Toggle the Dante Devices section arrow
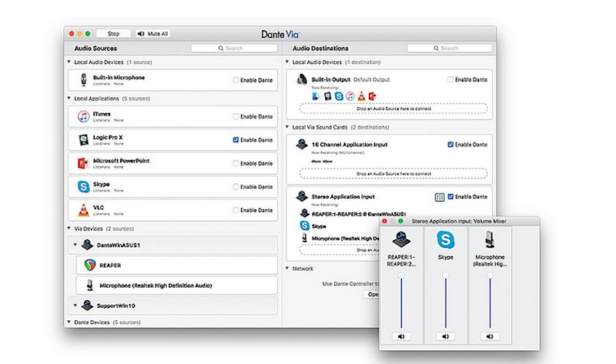The width and height of the screenshot is (616, 364). point(69,322)
